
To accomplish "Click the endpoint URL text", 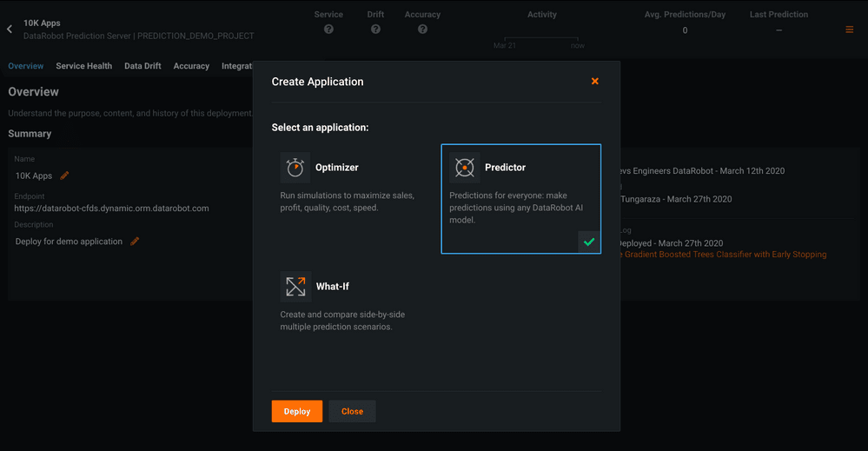I will pyautogui.click(x=111, y=208).
